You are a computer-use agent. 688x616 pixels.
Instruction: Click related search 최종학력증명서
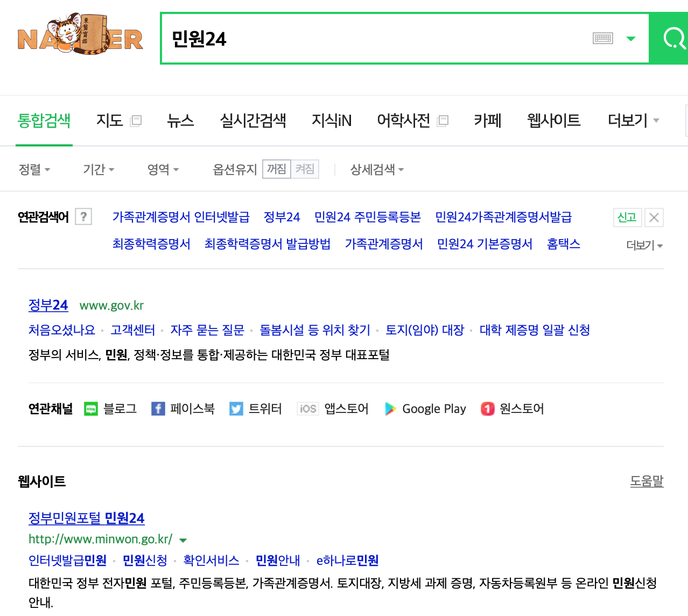pos(151,244)
